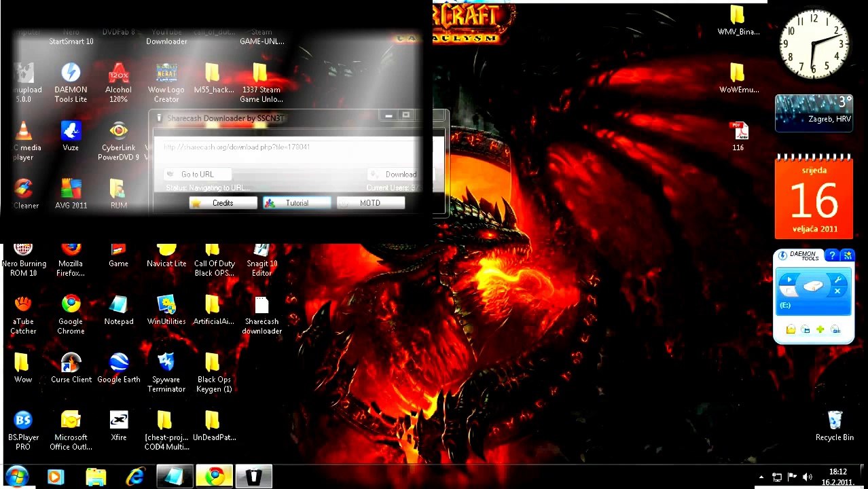Select Navicat Lite desktop icon

[166, 255]
